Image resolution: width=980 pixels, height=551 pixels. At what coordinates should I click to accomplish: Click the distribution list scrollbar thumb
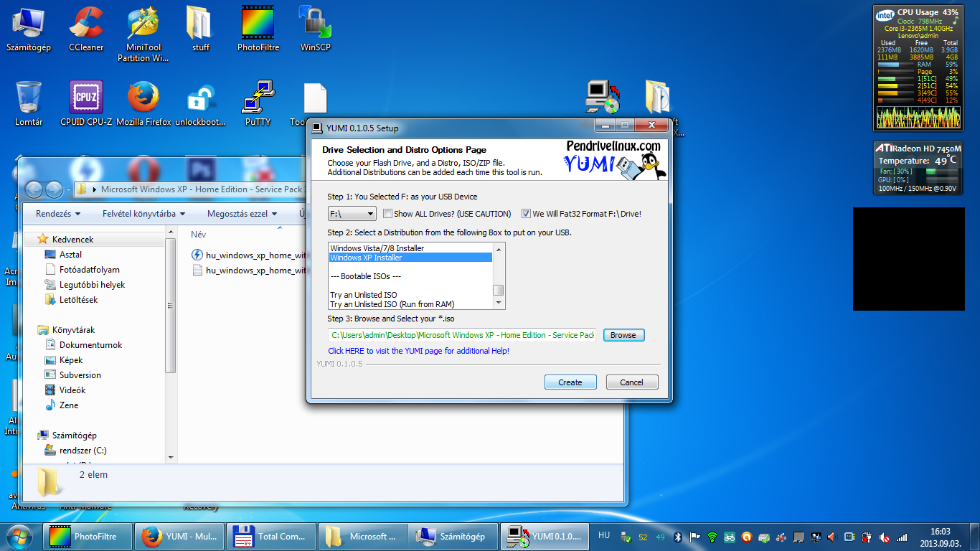pos(498,291)
